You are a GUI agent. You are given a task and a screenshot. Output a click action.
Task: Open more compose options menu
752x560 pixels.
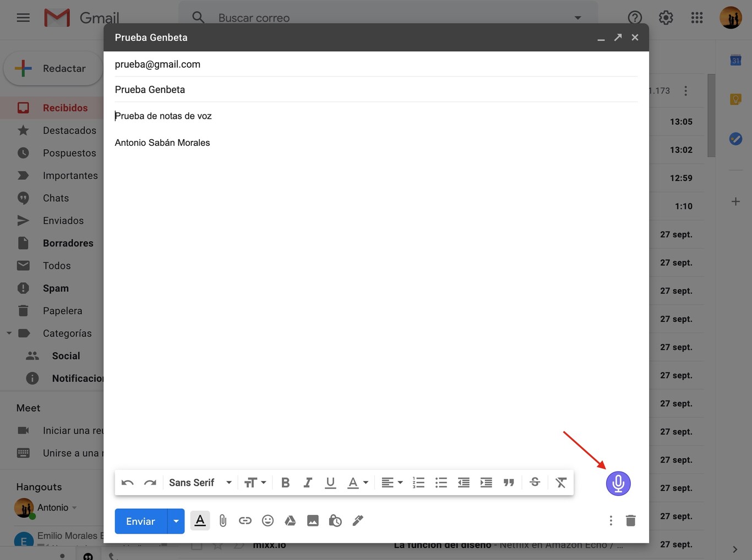point(611,520)
